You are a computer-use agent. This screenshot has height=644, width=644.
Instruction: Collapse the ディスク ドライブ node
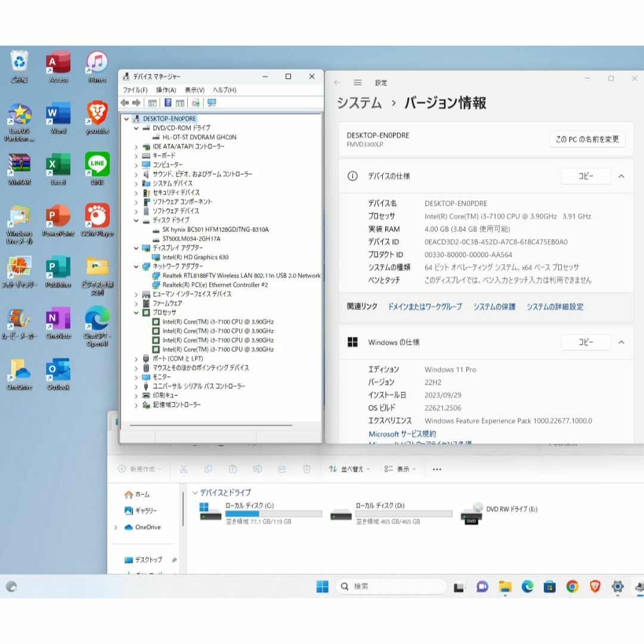pos(136,221)
